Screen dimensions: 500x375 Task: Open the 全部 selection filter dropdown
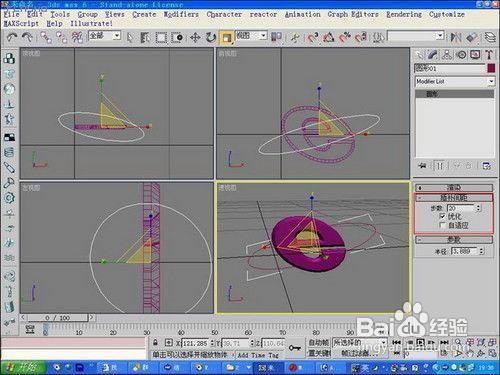click(x=104, y=36)
